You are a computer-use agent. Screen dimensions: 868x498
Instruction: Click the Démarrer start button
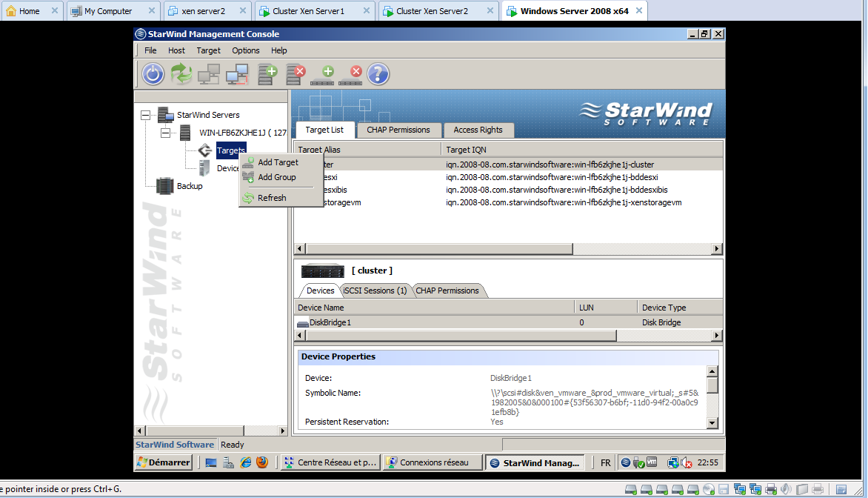point(164,462)
